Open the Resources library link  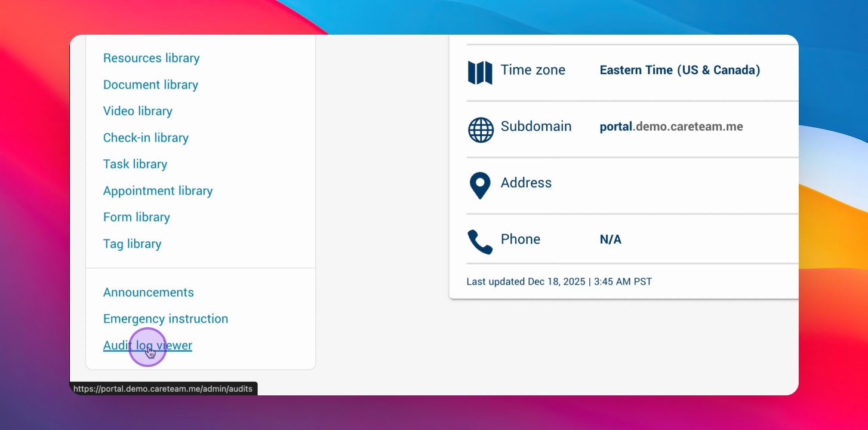point(152,58)
